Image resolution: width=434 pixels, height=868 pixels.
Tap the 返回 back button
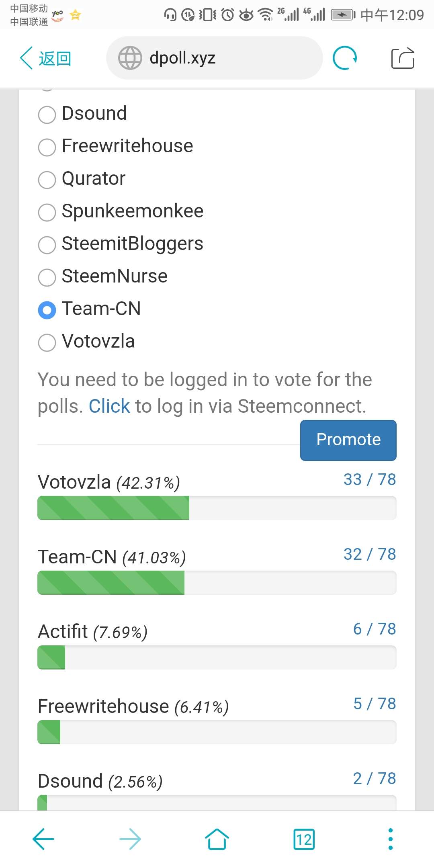coord(46,58)
